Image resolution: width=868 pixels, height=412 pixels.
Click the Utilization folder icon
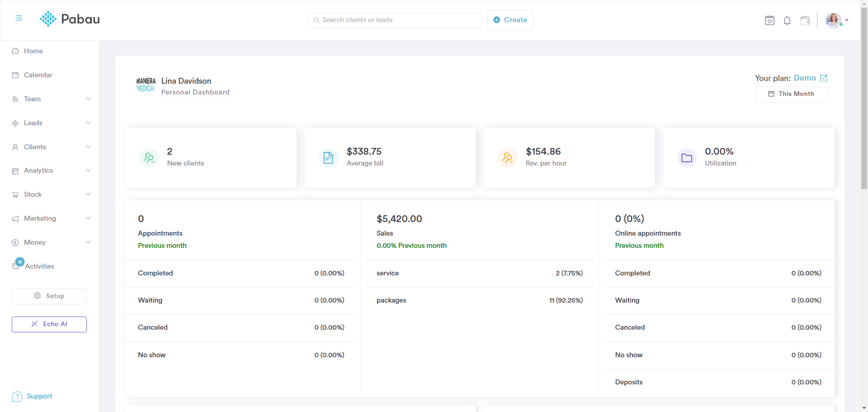click(687, 158)
